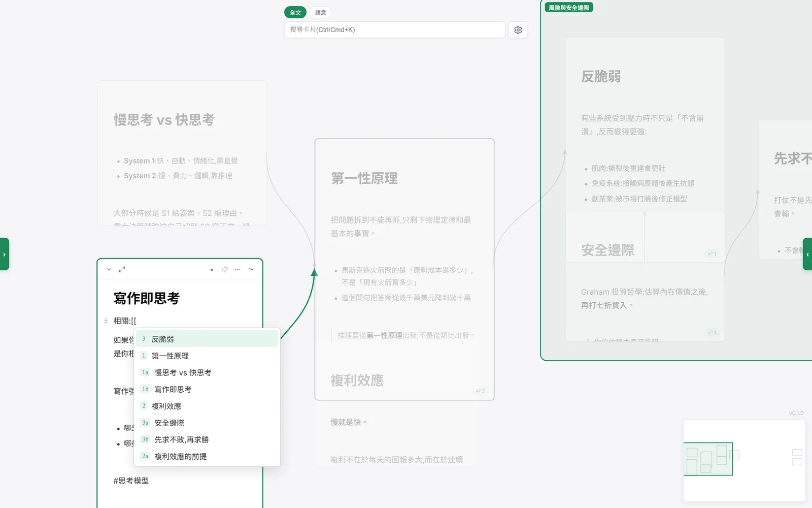Click the 先求不 card heading at right
The height and width of the screenshot is (508, 812).
pyautogui.click(x=793, y=158)
